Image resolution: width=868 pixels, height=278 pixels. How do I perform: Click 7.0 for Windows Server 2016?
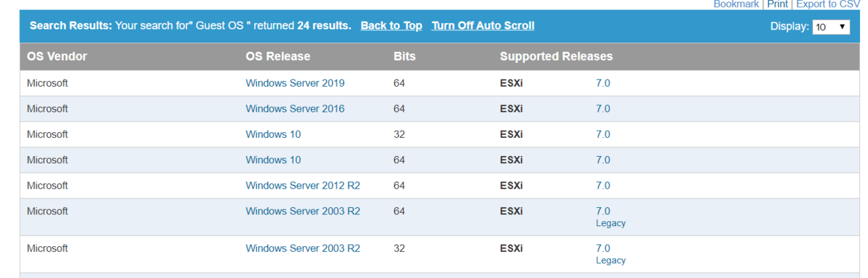[x=603, y=108]
